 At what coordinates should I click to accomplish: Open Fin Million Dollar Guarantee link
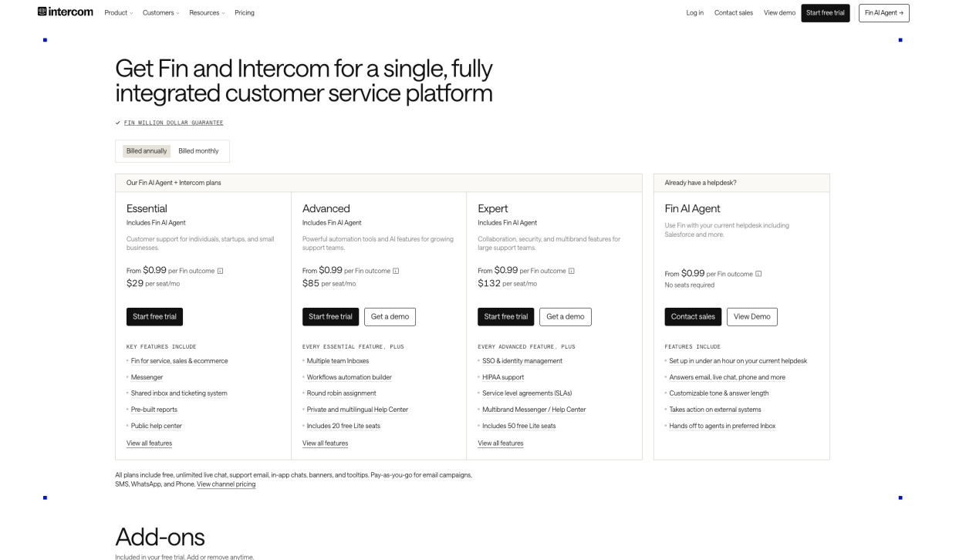(174, 123)
